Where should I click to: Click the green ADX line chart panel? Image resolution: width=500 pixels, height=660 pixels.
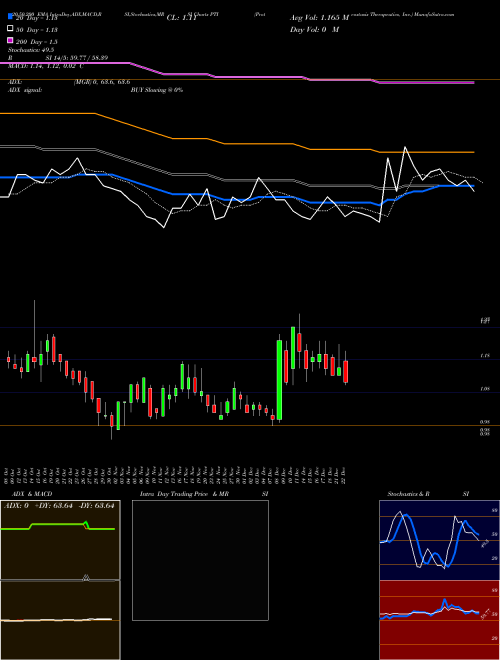click(60, 540)
